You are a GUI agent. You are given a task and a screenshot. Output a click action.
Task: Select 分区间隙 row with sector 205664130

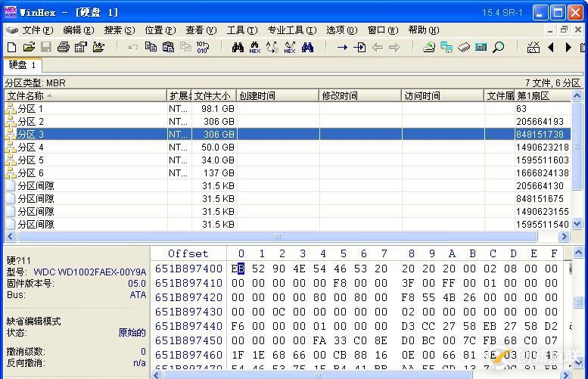tap(288, 186)
